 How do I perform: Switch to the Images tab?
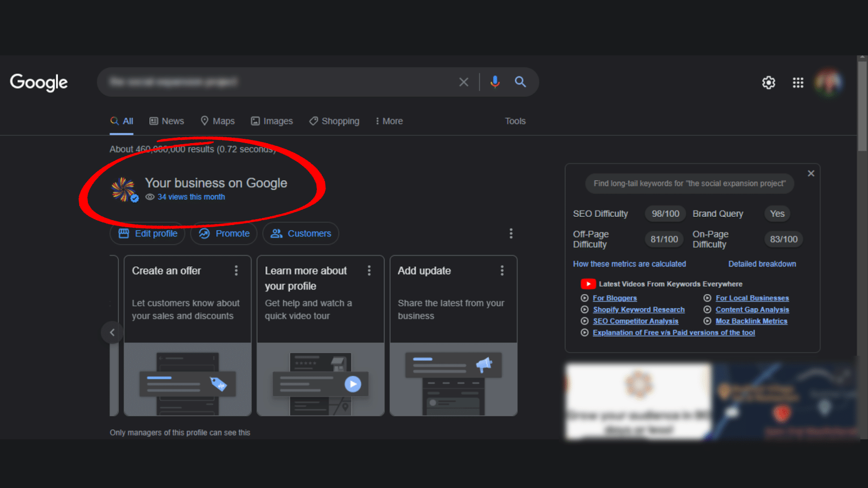[272, 121]
